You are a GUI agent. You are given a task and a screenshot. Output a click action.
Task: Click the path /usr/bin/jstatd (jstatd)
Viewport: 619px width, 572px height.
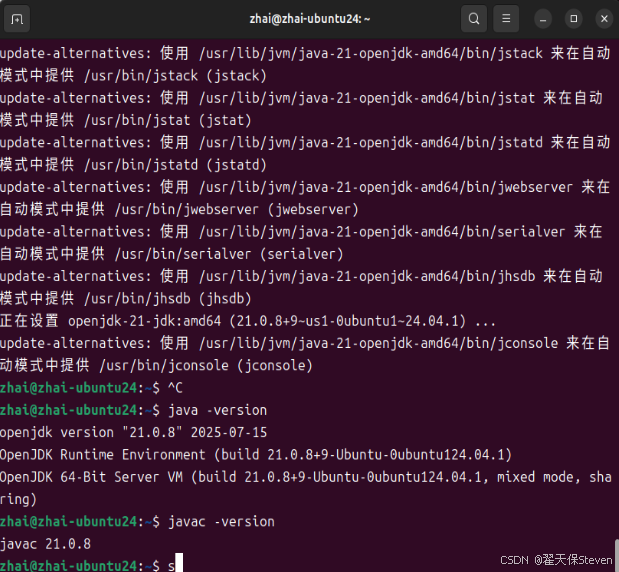click(176, 165)
